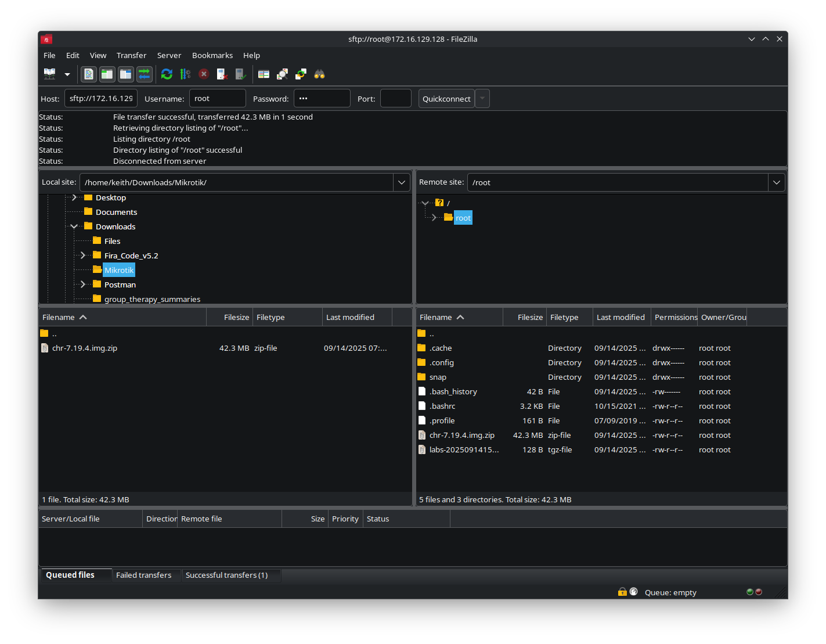Screen dimensions: 826x644
Task: Open the Transfer menu
Action: point(131,55)
